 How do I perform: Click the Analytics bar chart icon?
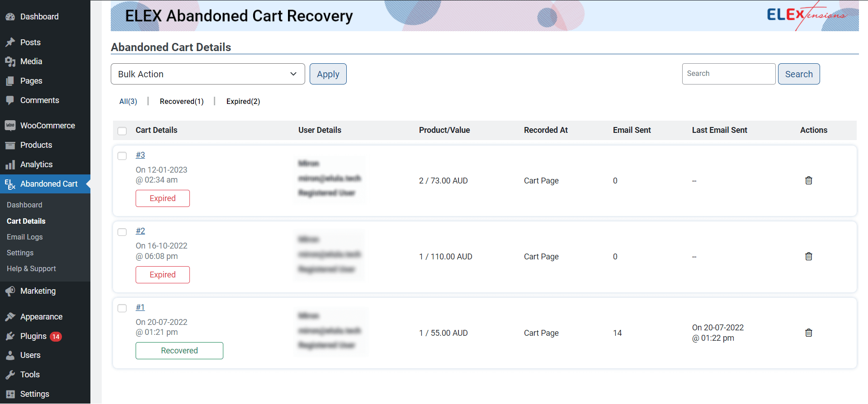[x=10, y=164]
